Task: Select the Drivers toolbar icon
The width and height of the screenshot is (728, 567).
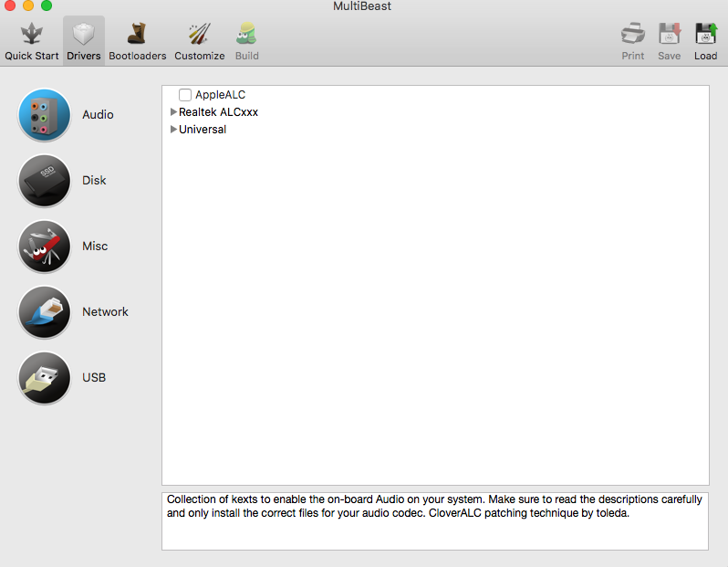Action: [x=84, y=34]
